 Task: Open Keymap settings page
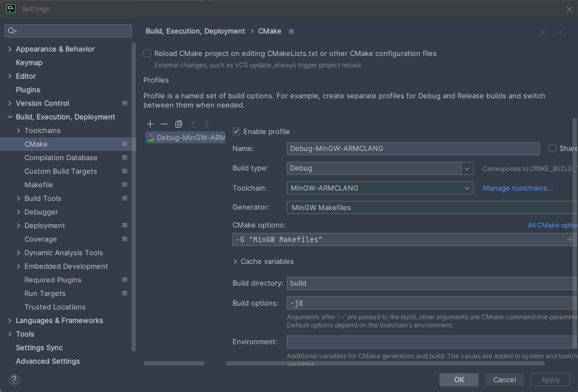[x=29, y=62]
